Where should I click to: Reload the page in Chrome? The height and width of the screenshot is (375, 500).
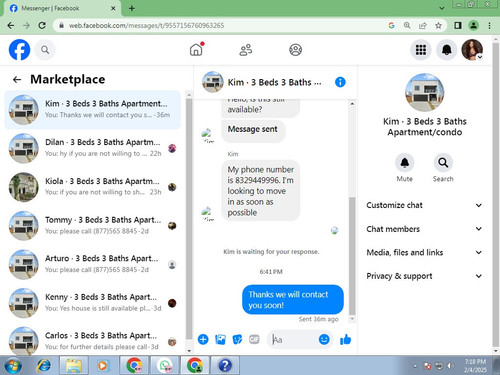tap(42, 25)
